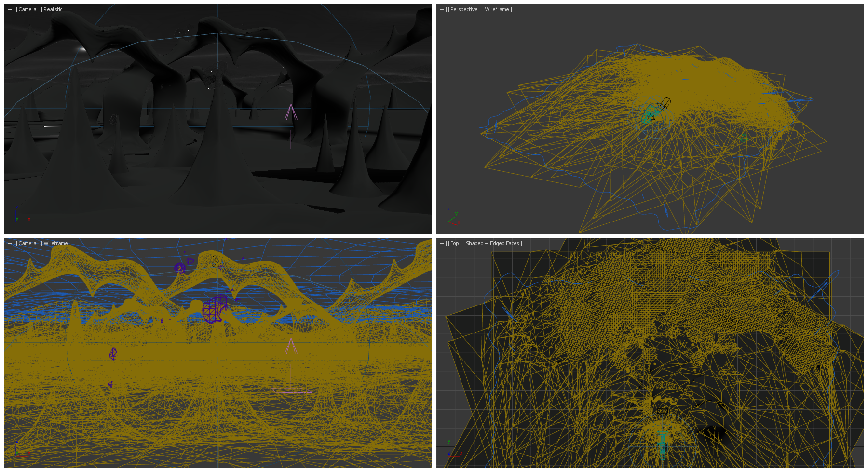This screenshot has width=868, height=472.
Task: Select the purple wireframe sphere in Camera Wireframe view
Action: [x=180, y=267]
